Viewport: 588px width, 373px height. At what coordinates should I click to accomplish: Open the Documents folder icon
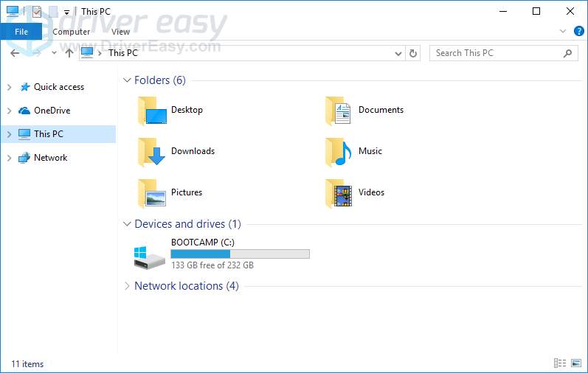[339, 111]
